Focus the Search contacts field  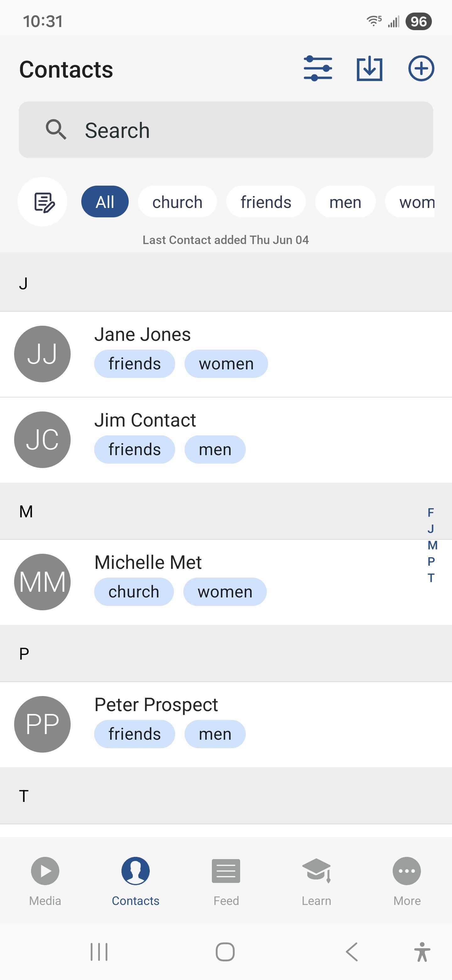[x=226, y=130]
